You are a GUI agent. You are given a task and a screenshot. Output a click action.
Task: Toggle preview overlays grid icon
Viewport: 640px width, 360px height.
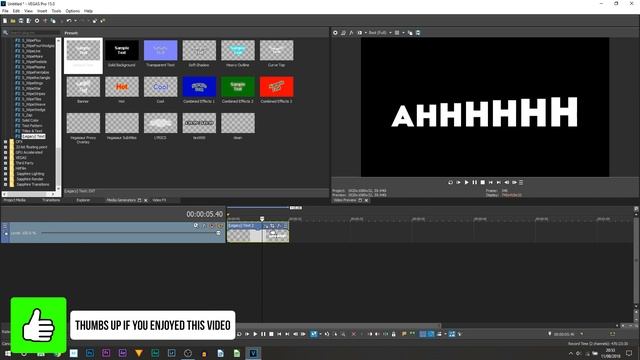[x=397, y=33]
